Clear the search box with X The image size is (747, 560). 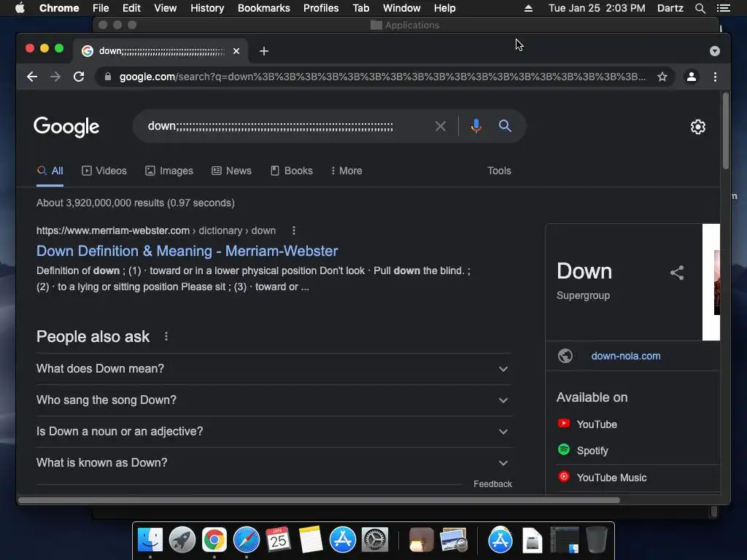(x=441, y=126)
